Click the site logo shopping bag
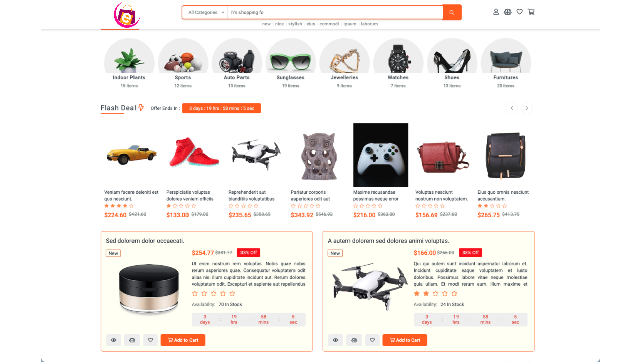Screen dimensions: 644x362 coord(127,15)
